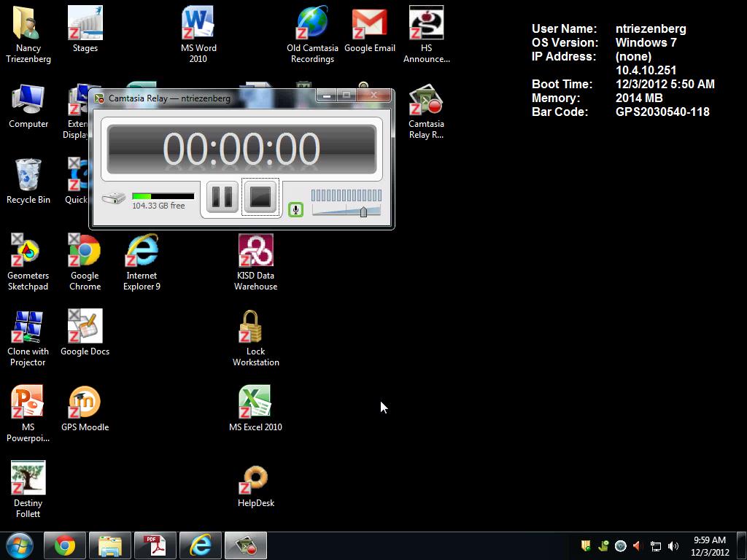Select the Recycle Bin icon
747x560 pixels.
pos(28,182)
